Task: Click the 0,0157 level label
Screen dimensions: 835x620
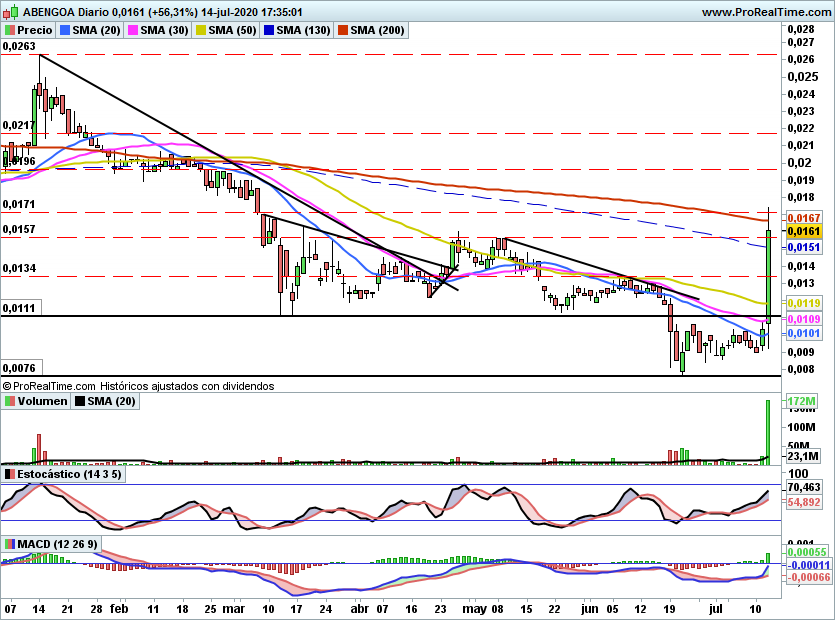Action: coord(19,229)
